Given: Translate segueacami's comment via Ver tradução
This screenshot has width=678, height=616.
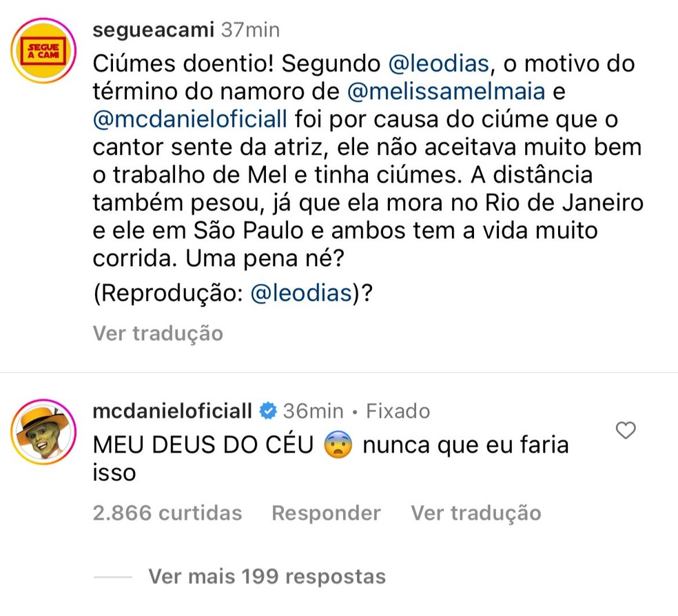Looking at the screenshot, I should click(x=157, y=333).
